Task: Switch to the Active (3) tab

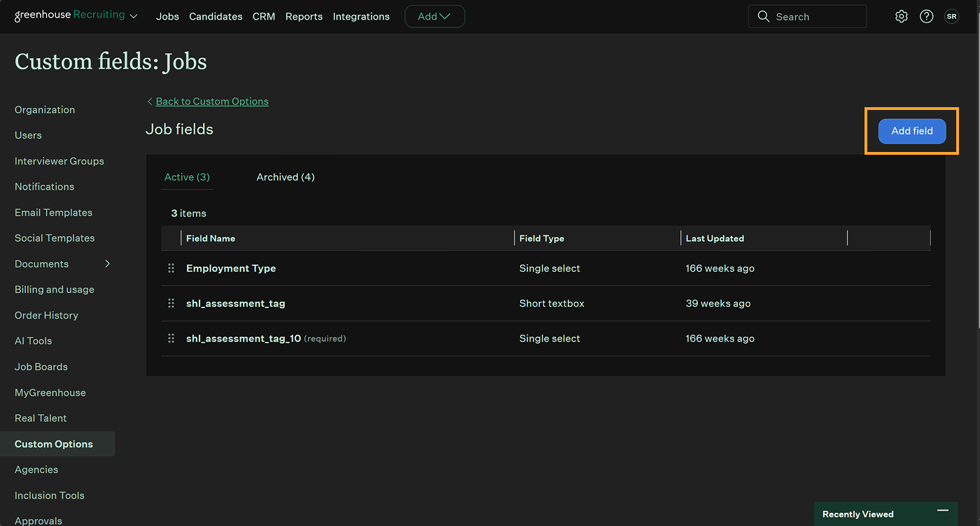Action: tap(187, 177)
